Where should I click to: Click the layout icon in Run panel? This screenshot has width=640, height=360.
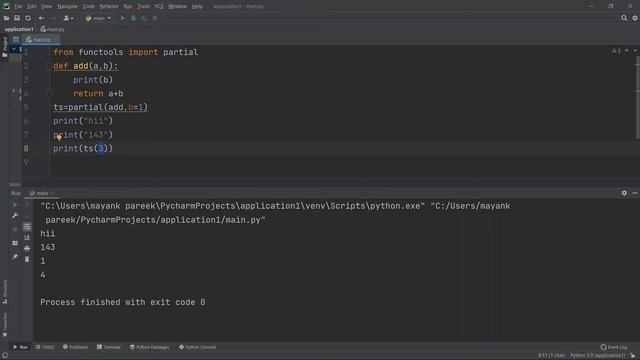[15, 243]
